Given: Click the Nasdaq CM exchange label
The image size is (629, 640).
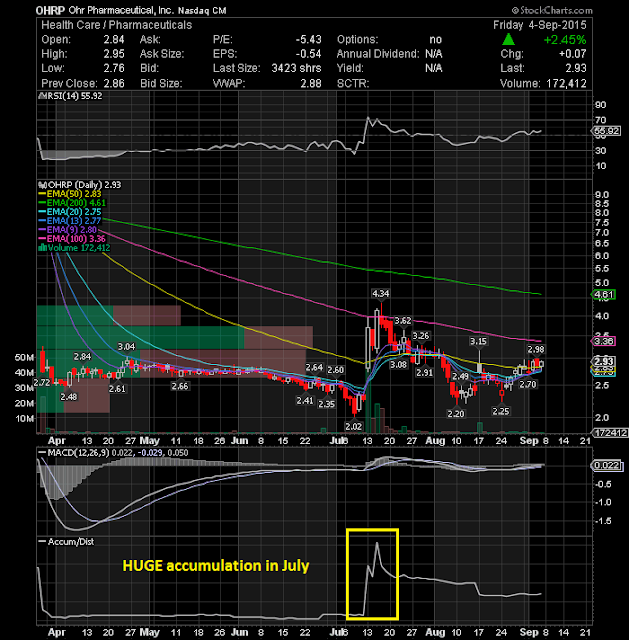Looking at the screenshot, I should tap(202, 11).
